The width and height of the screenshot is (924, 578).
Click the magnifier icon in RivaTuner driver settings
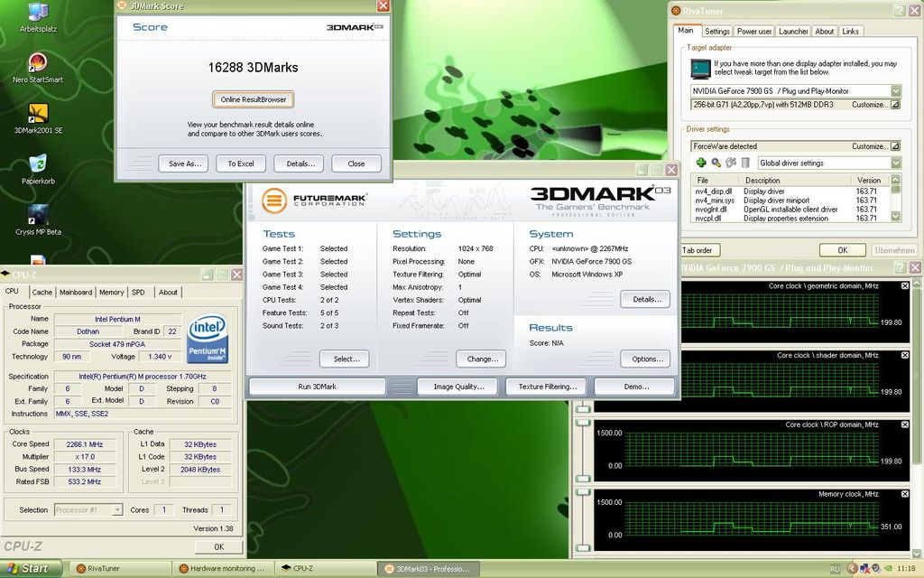[716, 163]
